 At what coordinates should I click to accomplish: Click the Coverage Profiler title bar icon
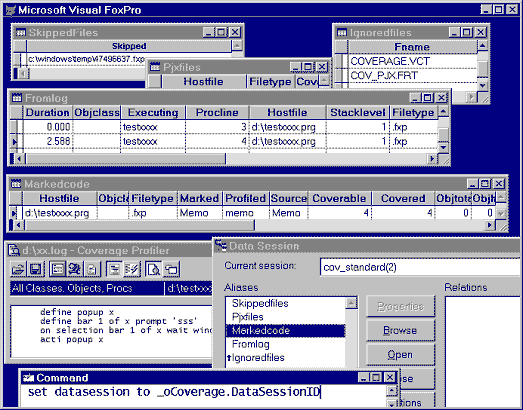[x=14, y=250]
